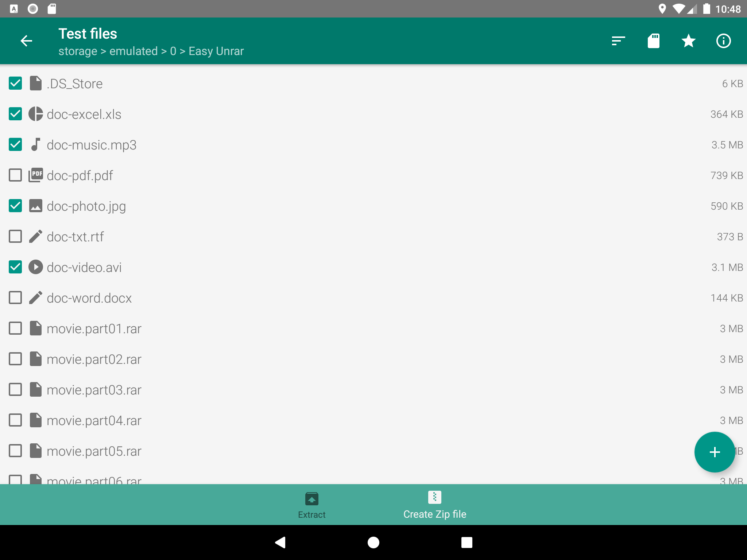Tap the PDF icon of doc-pdf.pdf
Viewport: 747px width, 560px height.
tap(35, 175)
